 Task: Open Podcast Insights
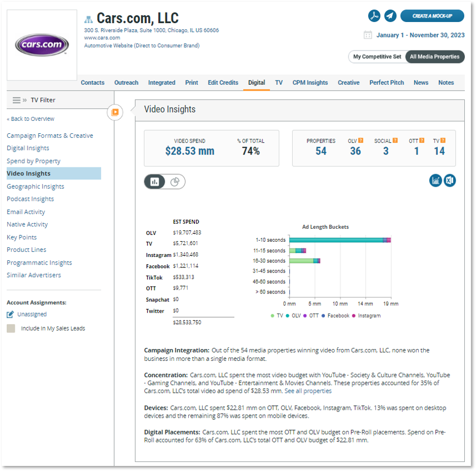(x=30, y=199)
